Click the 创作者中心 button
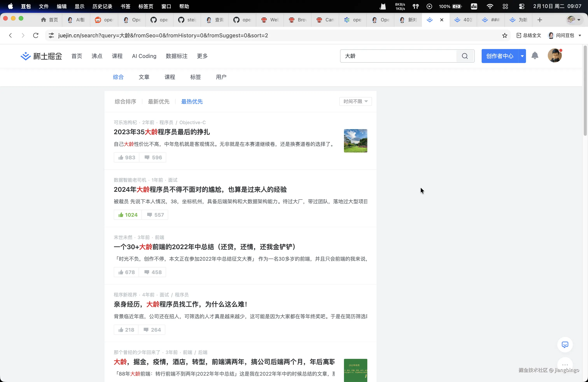The image size is (588, 382). click(500, 56)
